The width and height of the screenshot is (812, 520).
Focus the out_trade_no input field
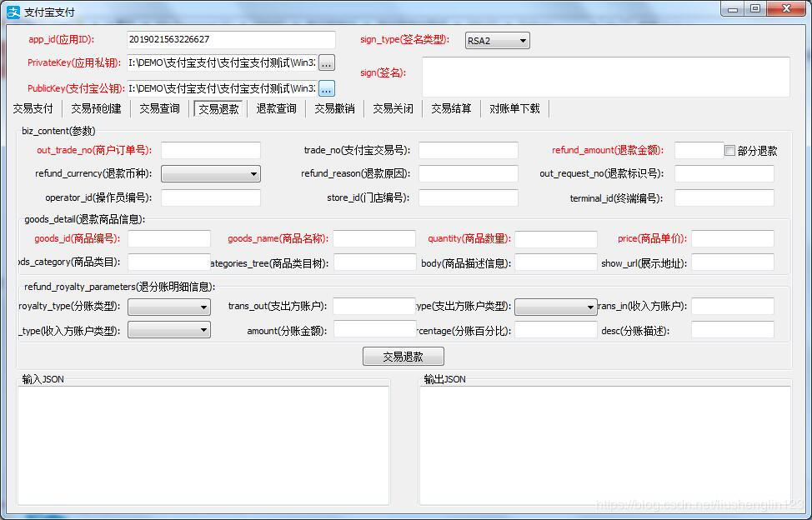click(x=211, y=151)
